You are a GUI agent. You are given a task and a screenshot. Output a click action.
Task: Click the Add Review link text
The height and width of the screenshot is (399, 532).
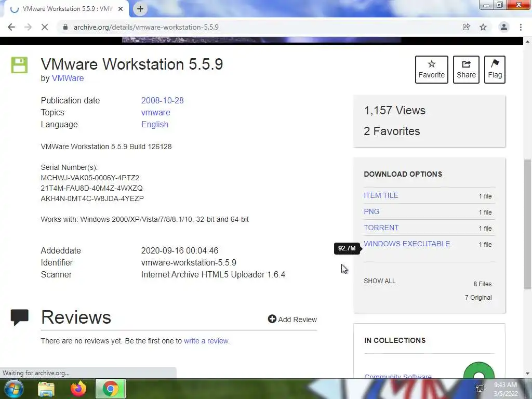(297, 320)
